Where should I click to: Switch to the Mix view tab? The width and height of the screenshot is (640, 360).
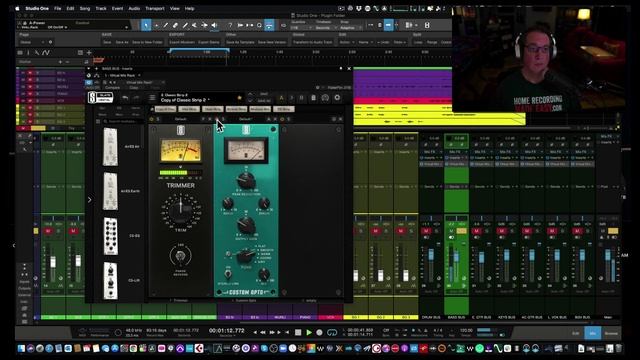tap(593, 333)
